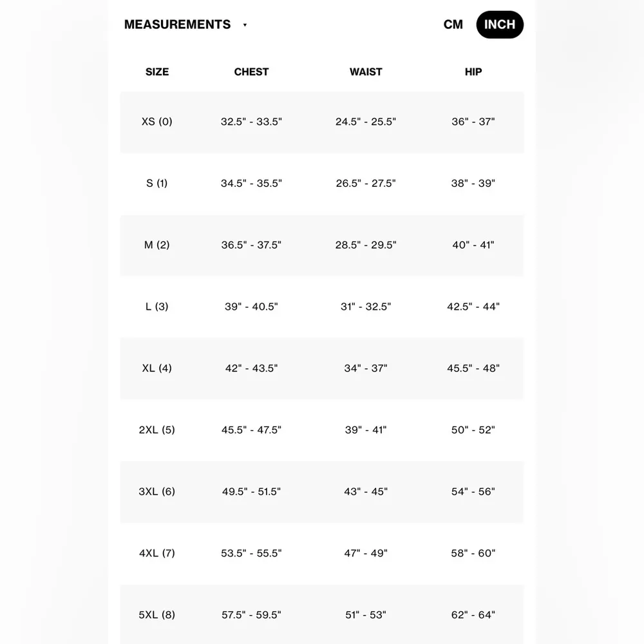Select the 3XL (6) size label
The width and height of the screenshot is (644, 644).
click(157, 491)
